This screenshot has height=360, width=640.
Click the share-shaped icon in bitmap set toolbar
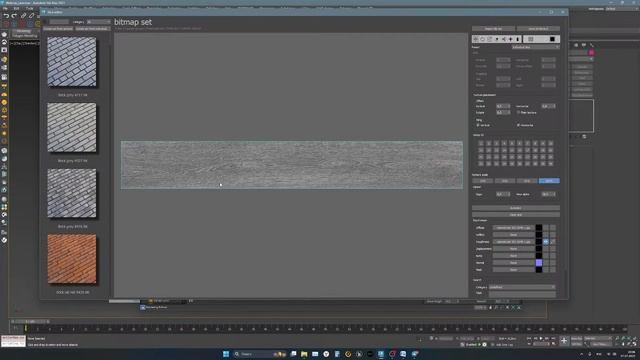(504, 39)
